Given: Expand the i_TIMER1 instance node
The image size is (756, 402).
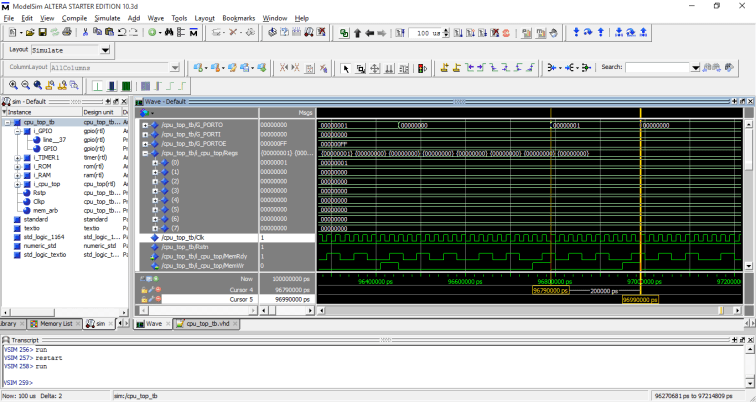Looking at the screenshot, I should click(x=17, y=158).
